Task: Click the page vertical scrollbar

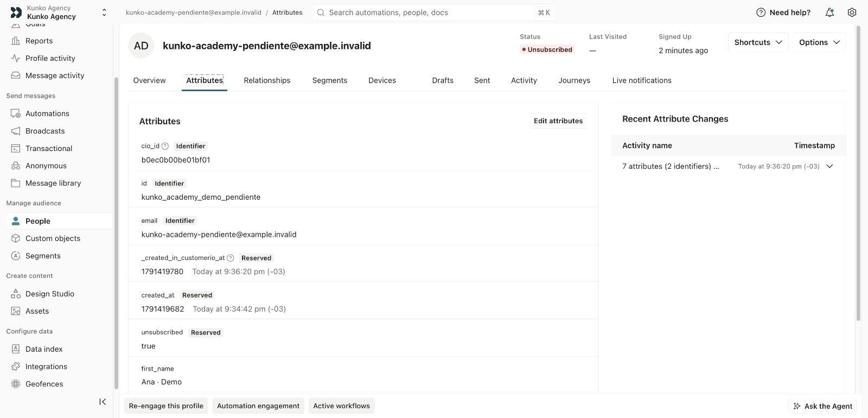Action: 858,173
